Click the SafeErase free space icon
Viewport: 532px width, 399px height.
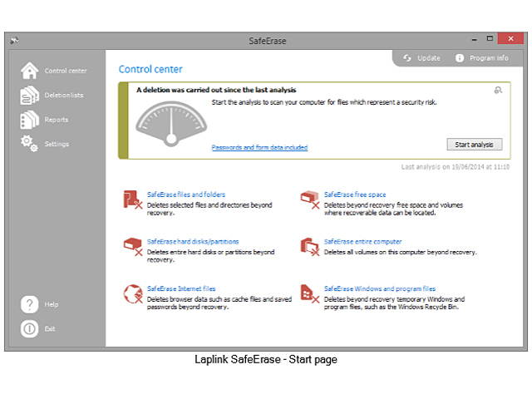tap(310, 199)
